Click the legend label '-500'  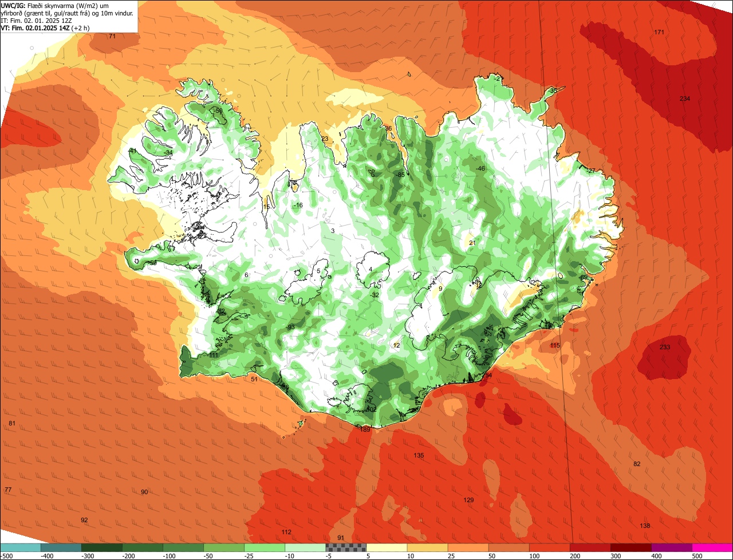pyautogui.click(x=7, y=556)
